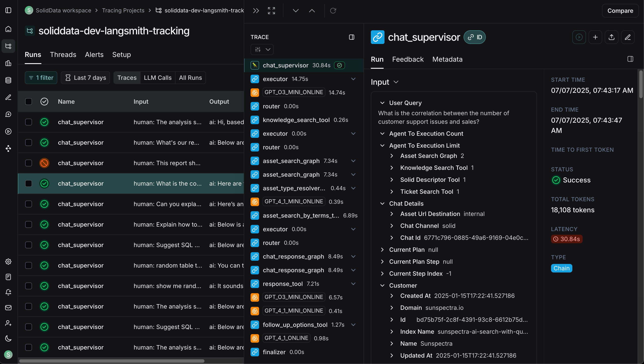Check the box for 'human: Can you expla...' row
Image resolution: width=644 pixels, height=364 pixels.
tap(29, 204)
